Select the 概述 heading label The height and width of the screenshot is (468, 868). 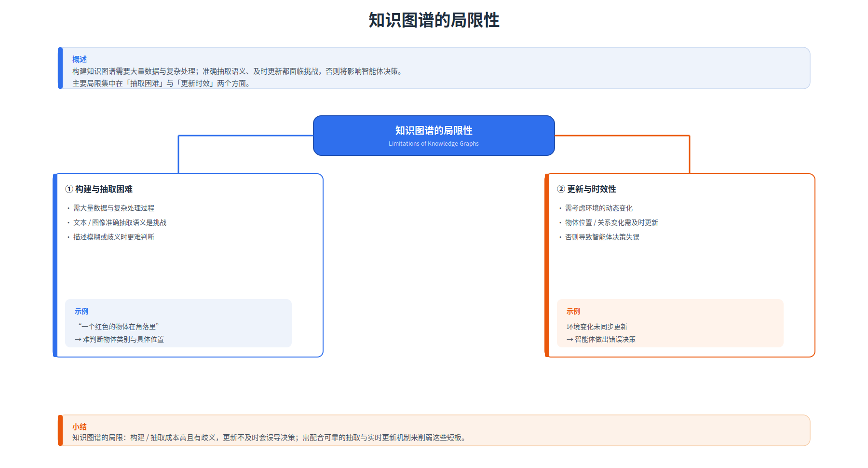tap(80, 59)
